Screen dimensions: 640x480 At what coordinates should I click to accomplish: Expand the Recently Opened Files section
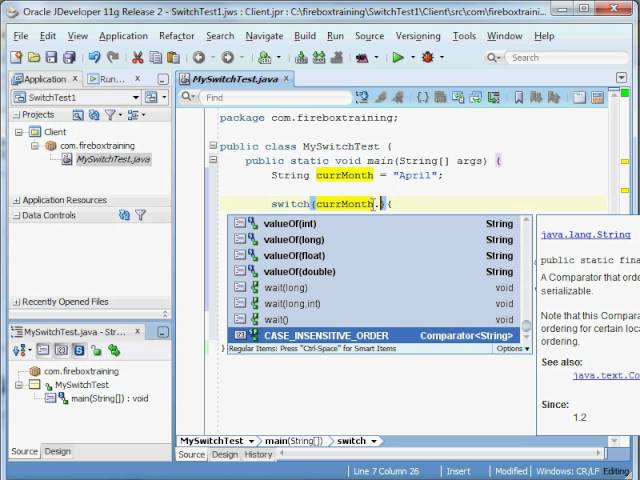(17, 302)
